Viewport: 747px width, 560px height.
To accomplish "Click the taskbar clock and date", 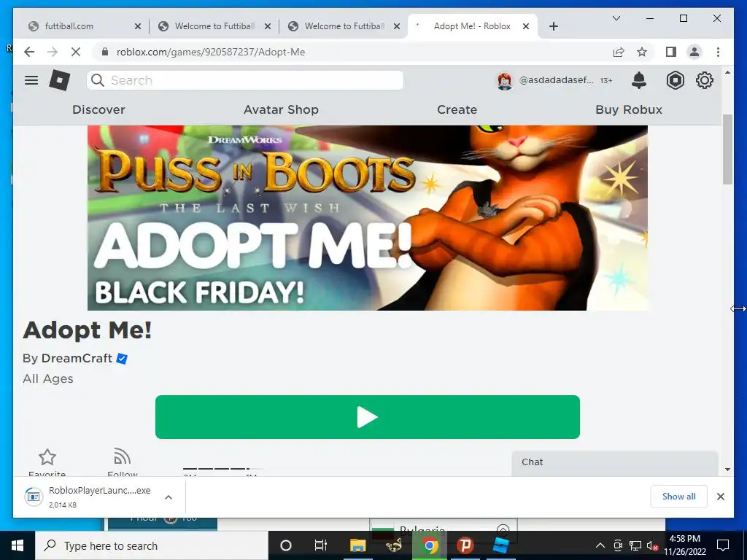I will coord(685,545).
